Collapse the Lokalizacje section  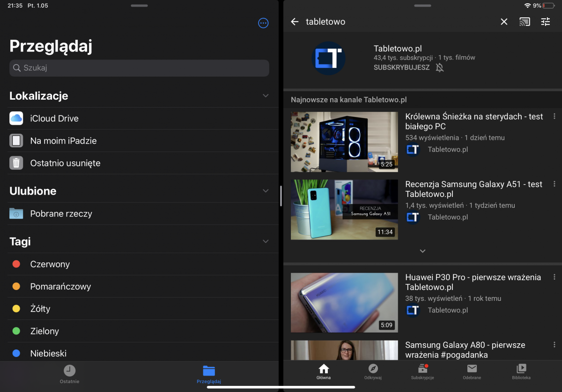(x=266, y=95)
